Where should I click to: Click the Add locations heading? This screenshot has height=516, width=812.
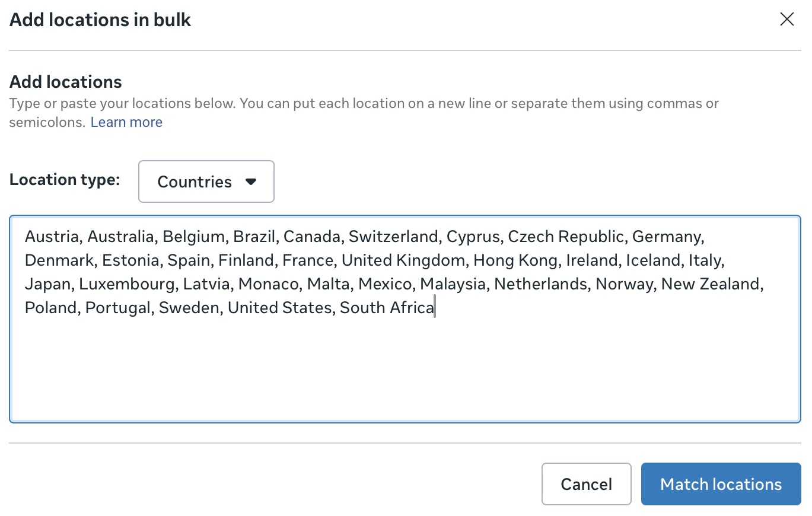(65, 81)
